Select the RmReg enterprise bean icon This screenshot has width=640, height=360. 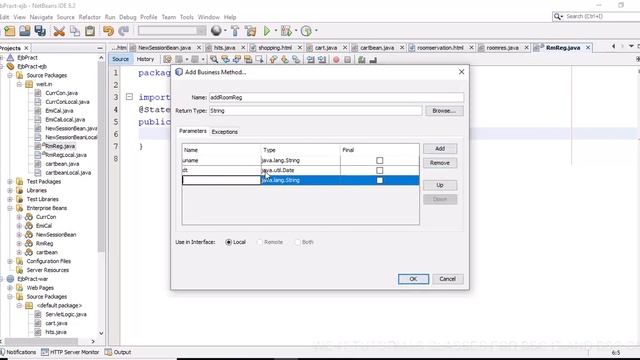(29, 243)
